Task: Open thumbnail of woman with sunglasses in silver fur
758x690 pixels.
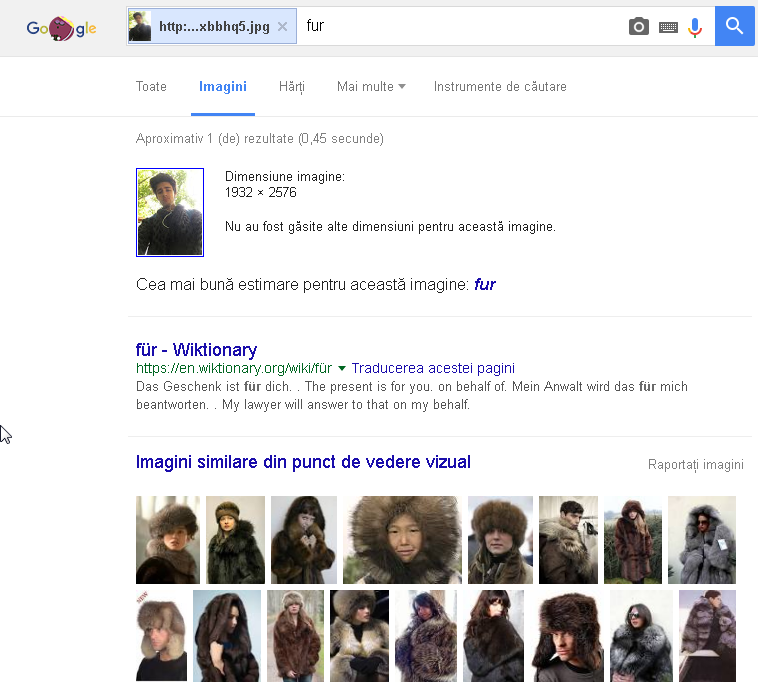Action: tap(641, 635)
